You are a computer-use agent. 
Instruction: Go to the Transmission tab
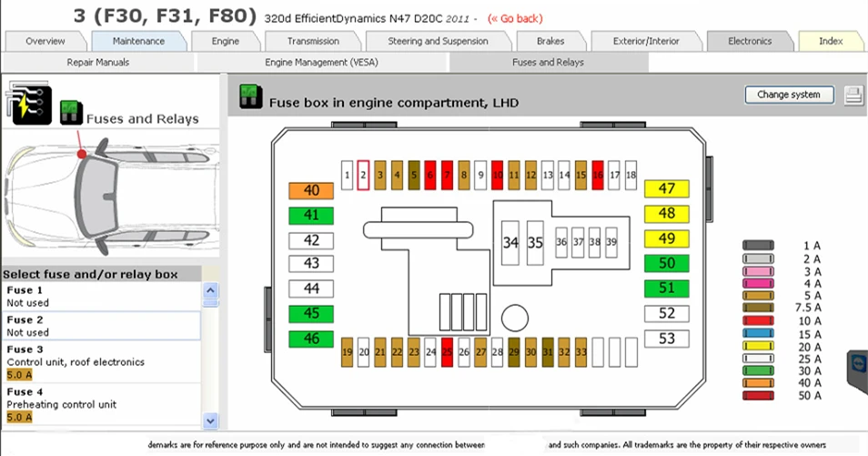[313, 41]
